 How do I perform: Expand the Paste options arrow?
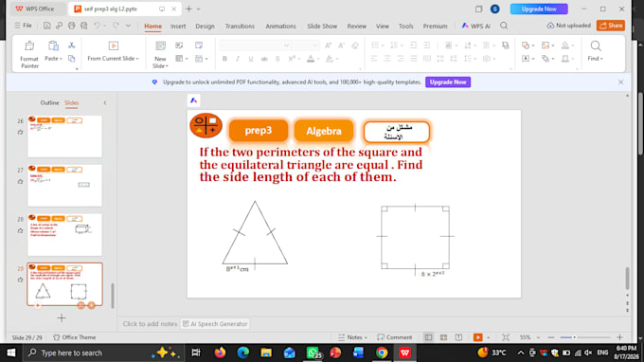click(x=61, y=59)
